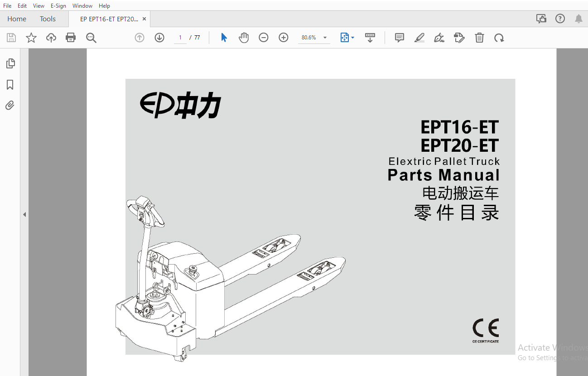This screenshot has width=588, height=376.
Task: Click the Electric Pallet Truck text
Action: coord(444,161)
